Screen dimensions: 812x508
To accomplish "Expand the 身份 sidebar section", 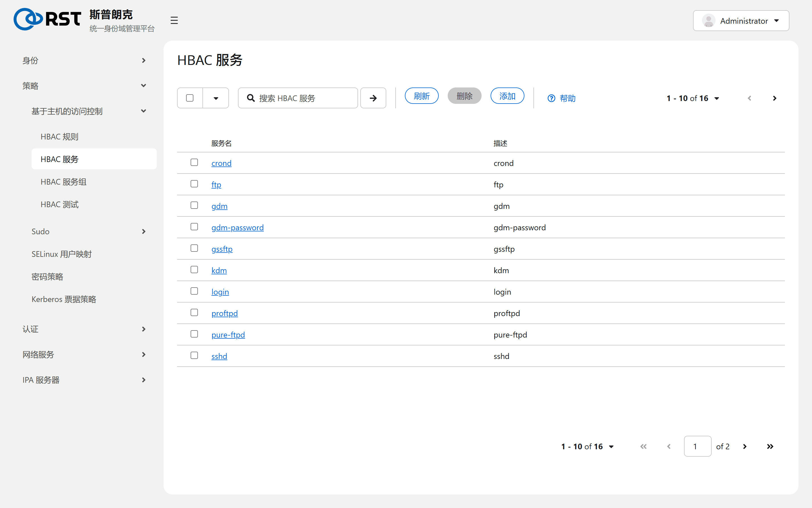I will pyautogui.click(x=85, y=60).
